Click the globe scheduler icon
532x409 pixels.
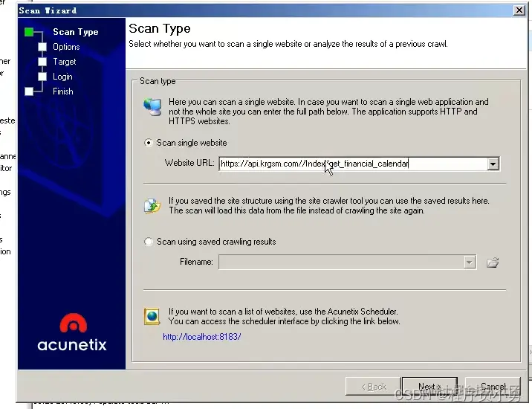(x=152, y=317)
